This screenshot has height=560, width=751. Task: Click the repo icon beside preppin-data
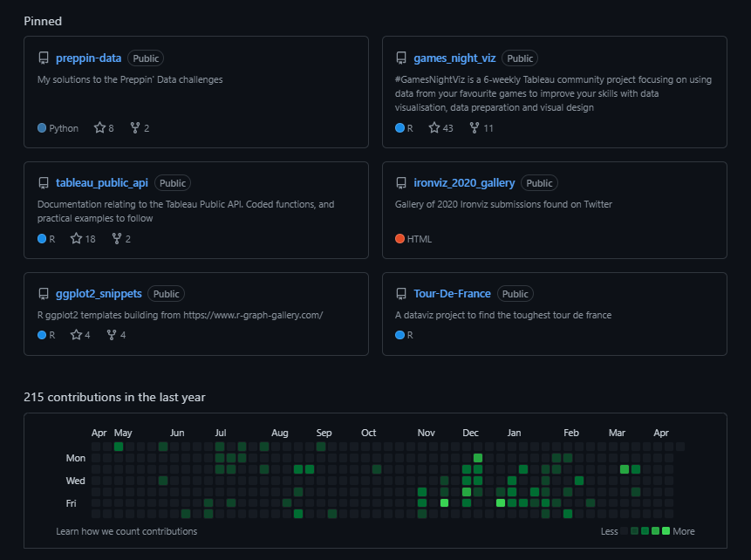[x=44, y=58]
